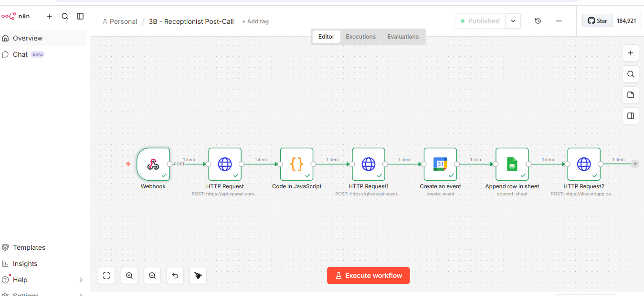
Task: Click the Webhook node label
Action: (153, 186)
